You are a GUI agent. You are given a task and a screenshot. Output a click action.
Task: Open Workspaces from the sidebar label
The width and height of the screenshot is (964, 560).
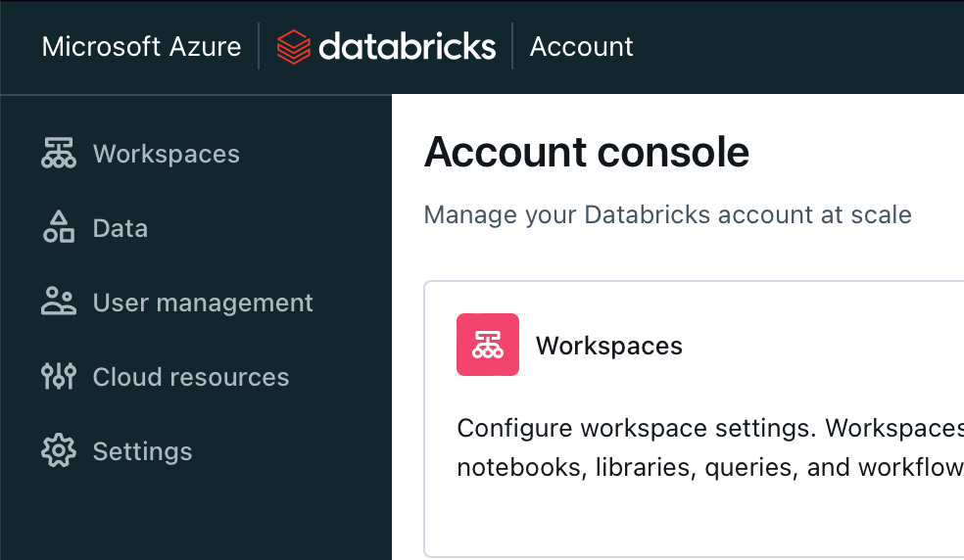[x=166, y=154]
